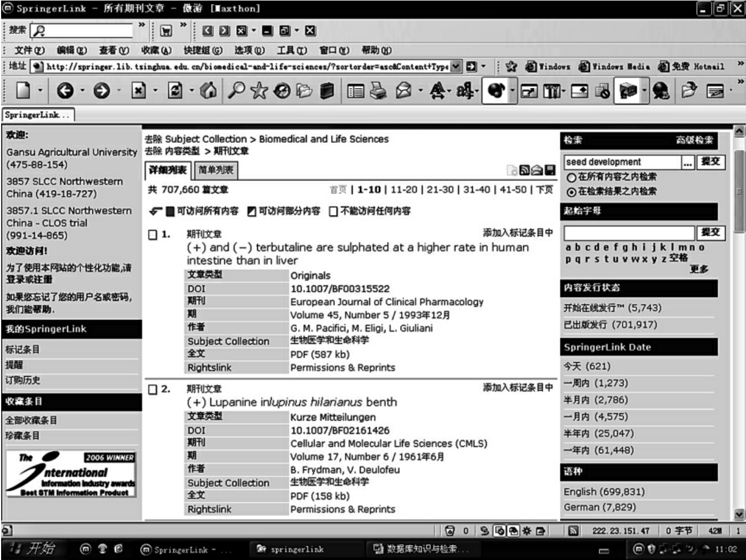The width and height of the screenshot is (746, 560).
Task: Expand the links bar overflow chevron
Action: [x=740, y=63]
